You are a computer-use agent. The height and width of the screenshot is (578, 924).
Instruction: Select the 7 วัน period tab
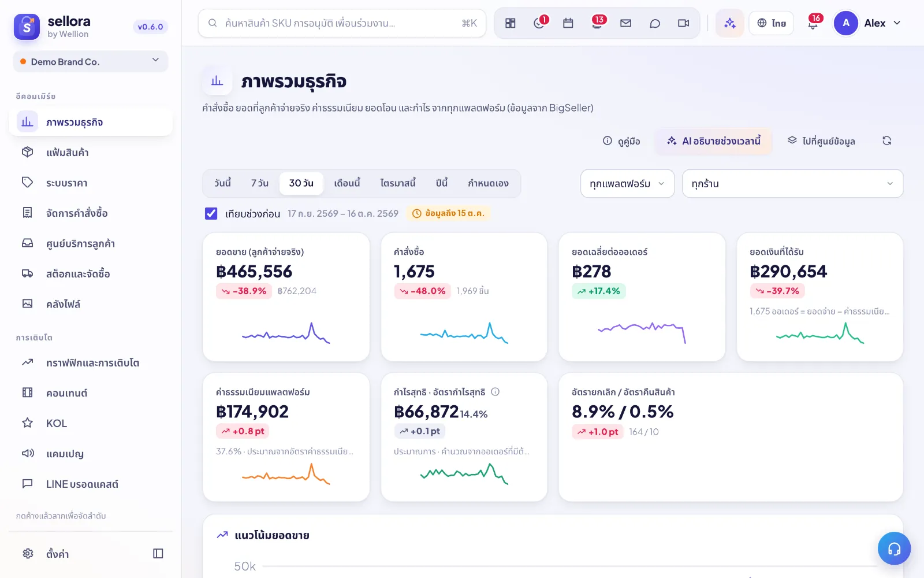[259, 183]
